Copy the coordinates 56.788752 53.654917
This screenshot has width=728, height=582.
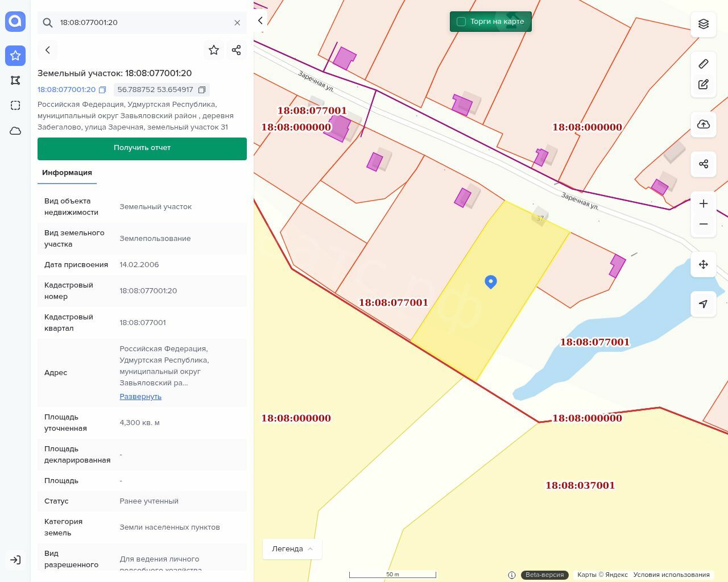click(202, 90)
